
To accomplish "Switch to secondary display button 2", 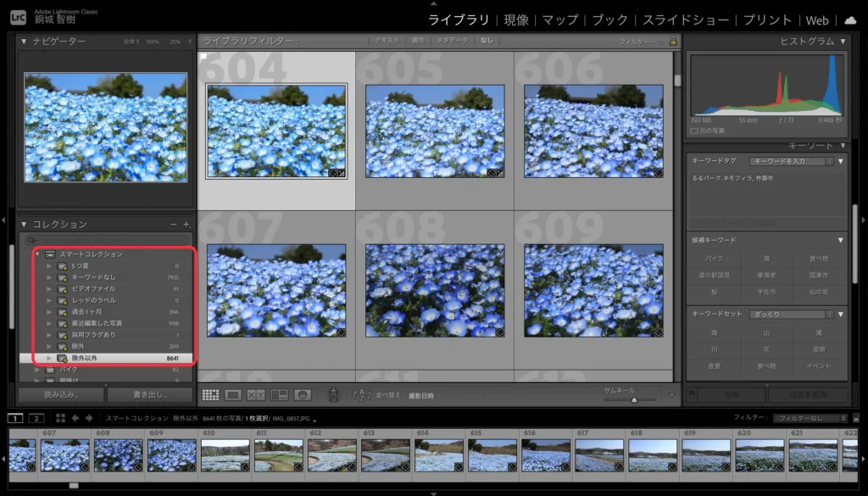I will 36,418.
